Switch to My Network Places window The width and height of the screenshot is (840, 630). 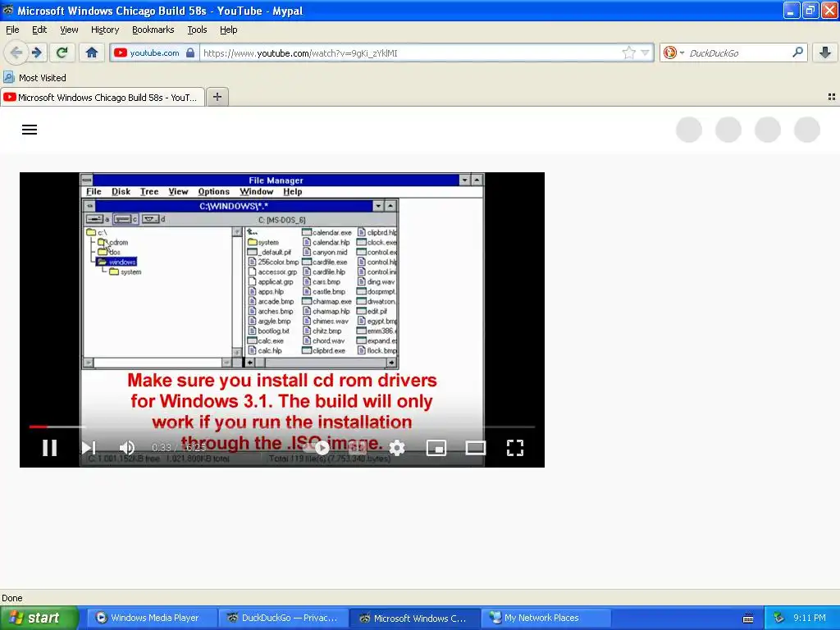(546, 618)
